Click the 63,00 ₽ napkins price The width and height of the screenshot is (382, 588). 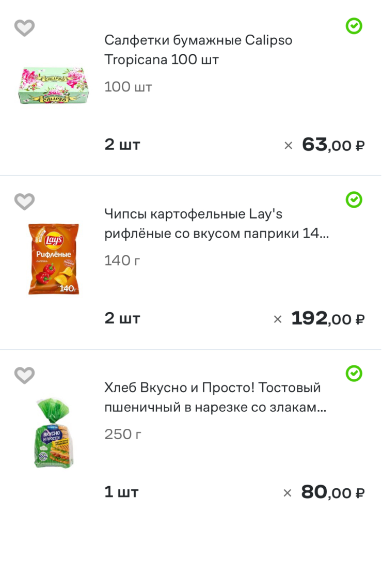click(x=333, y=145)
